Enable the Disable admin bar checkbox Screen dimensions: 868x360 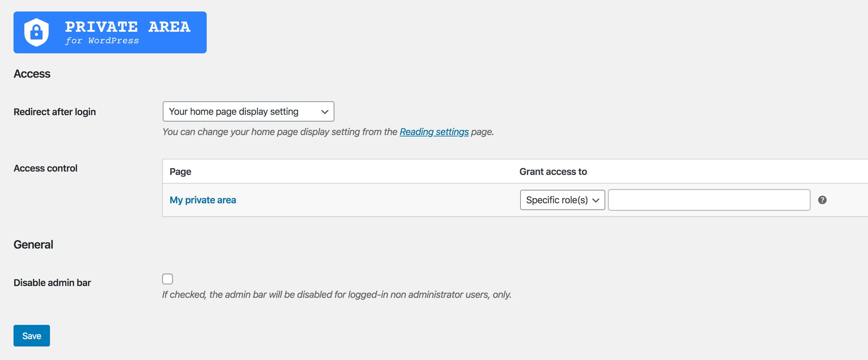(168, 279)
